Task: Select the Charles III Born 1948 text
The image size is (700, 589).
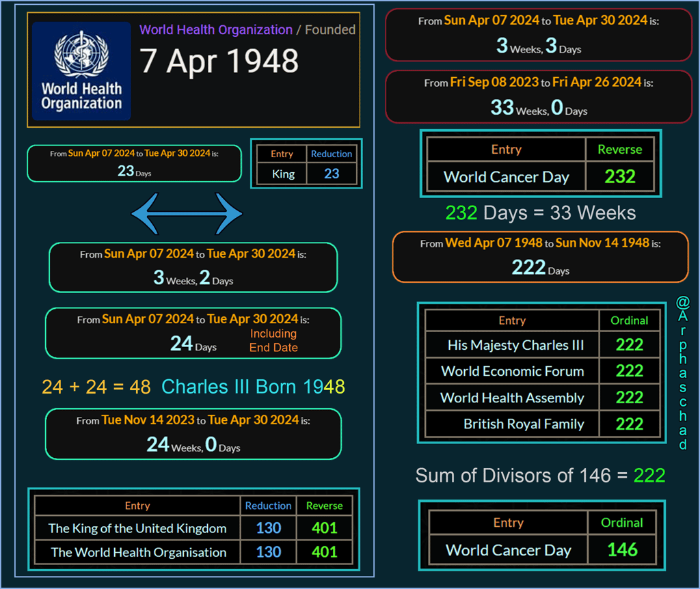Action: 253,387
